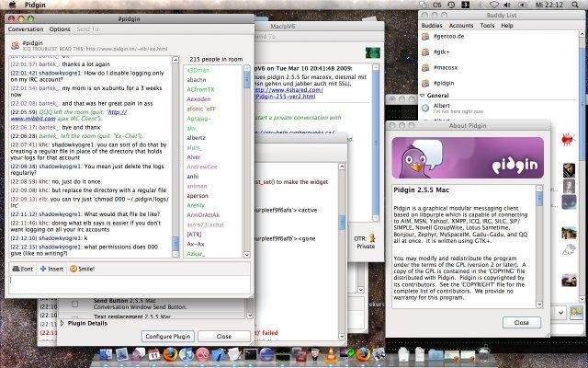Open Terminal from the Dock
The width and height of the screenshot is (588, 368).
click(x=251, y=354)
